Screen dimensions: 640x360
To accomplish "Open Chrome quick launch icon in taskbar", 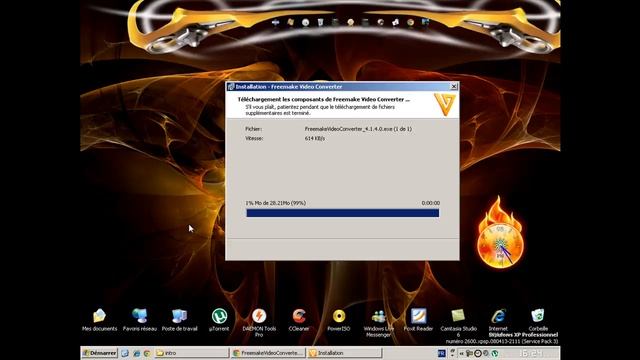I will [x=147, y=353].
